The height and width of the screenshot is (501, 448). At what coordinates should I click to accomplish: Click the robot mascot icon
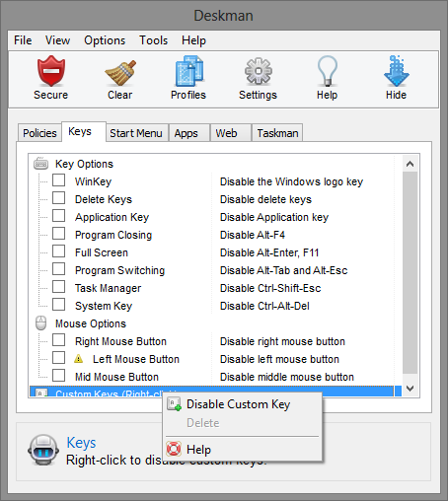[x=43, y=450]
